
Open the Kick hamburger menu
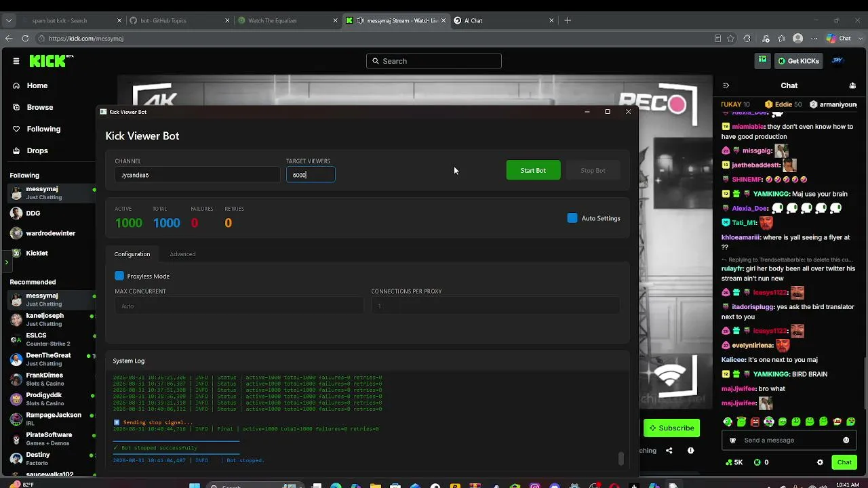click(x=16, y=61)
